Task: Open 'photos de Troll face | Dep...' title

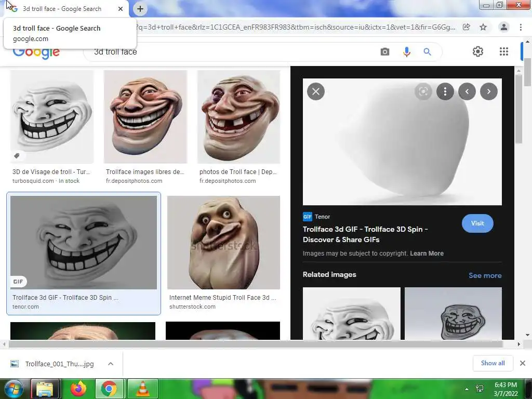Action: click(238, 171)
